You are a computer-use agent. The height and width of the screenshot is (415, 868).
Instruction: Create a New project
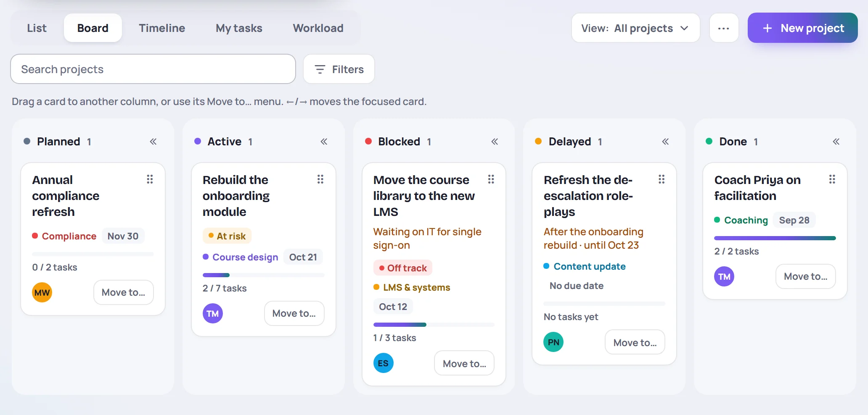click(x=803, y=28)
